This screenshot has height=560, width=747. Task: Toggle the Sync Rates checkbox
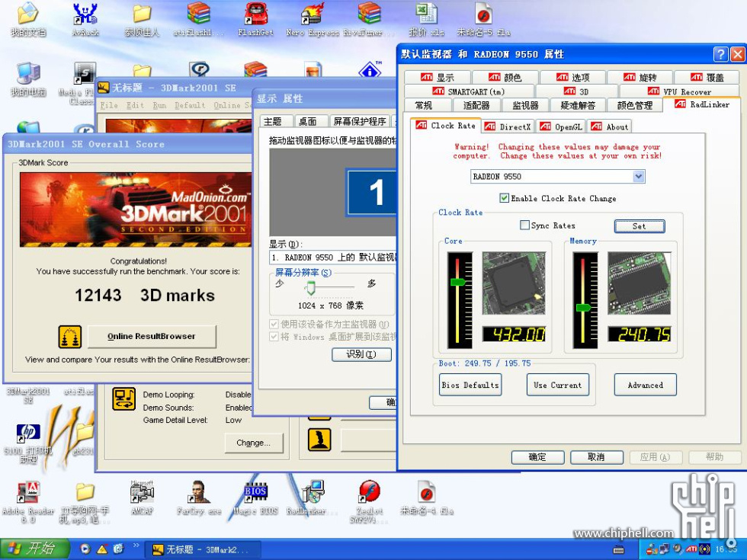pyautogui.click(x=524, y=226)
